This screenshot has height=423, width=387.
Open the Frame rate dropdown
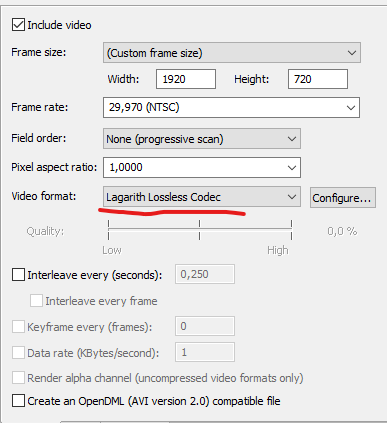point(231,107)
